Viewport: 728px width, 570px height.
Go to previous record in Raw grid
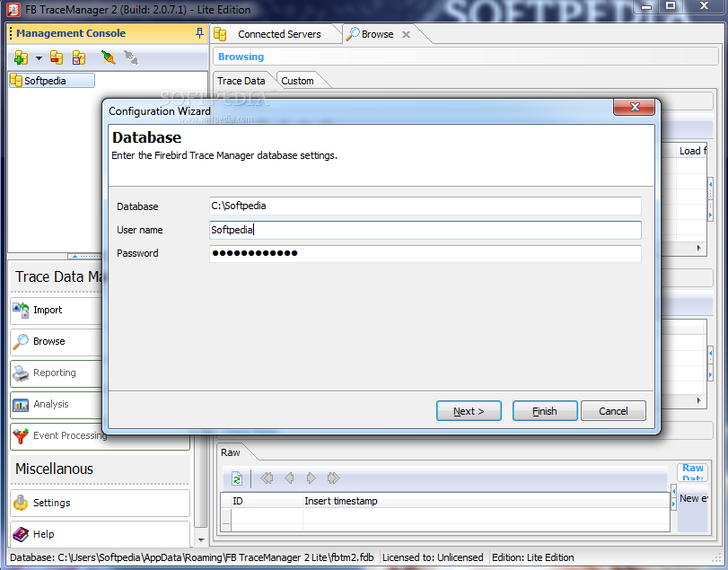point(289,478)
